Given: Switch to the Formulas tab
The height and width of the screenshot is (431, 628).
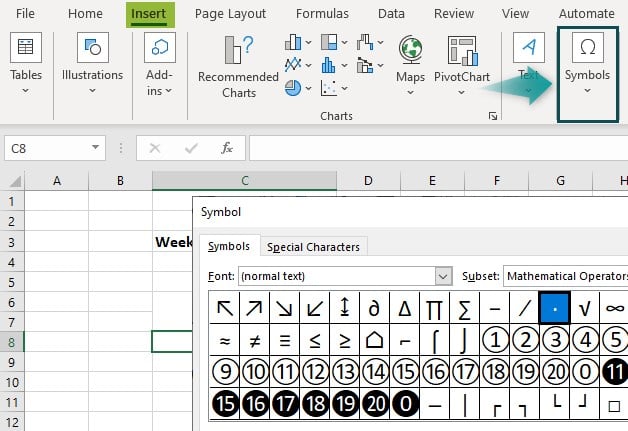Looking at the screenshot, I should tap(322, 14).
